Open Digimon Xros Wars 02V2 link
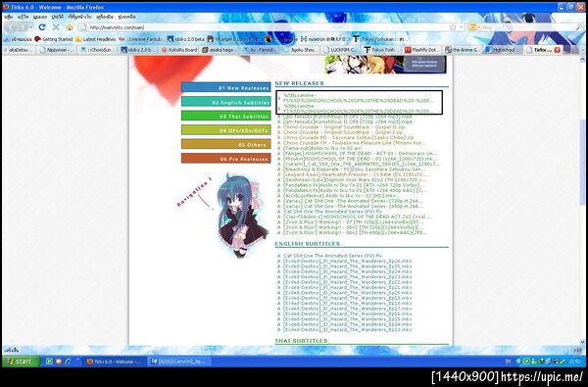The image size is (588, 387). (355, 179)
